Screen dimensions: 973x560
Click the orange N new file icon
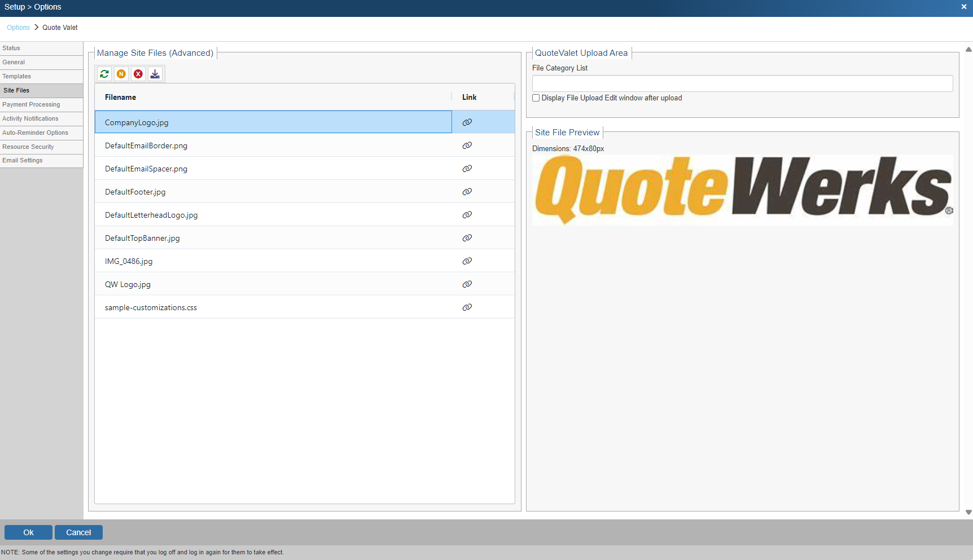[121, 74]
